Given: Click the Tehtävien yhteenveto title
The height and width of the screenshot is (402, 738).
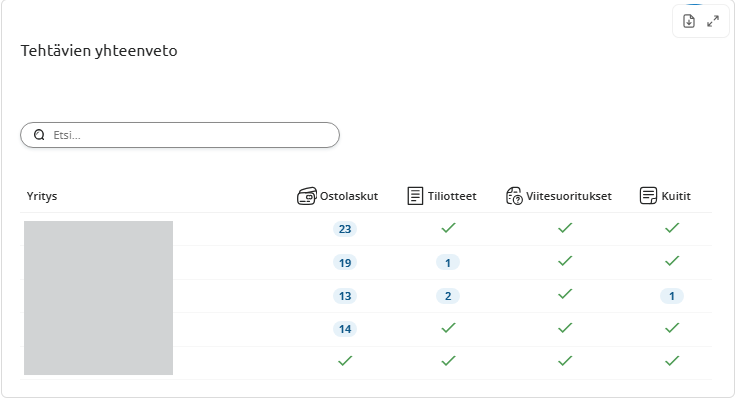Looking at the screenshot, I should 99,51.
